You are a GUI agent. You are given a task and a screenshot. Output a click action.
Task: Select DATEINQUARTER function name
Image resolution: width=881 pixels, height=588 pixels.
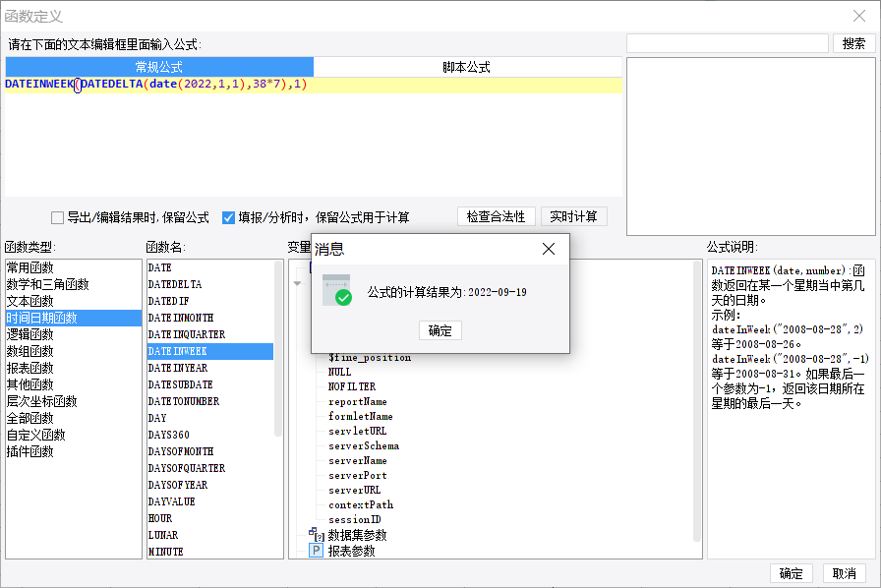point(210,334)
